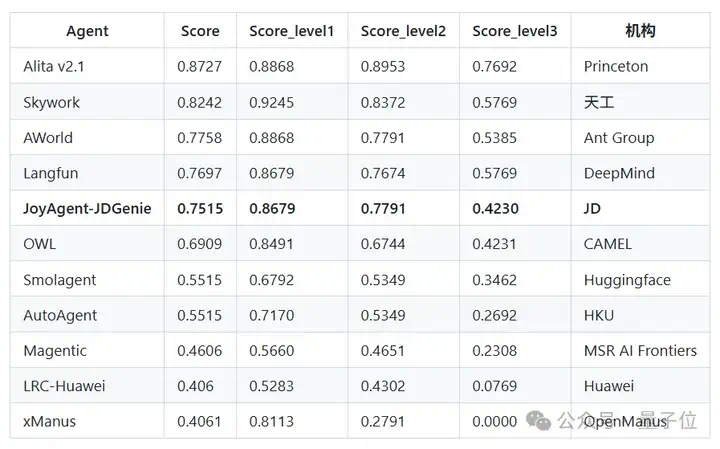Click Alita's level2 score 0.8953
The image size is (720, 449).
point(383,67)
